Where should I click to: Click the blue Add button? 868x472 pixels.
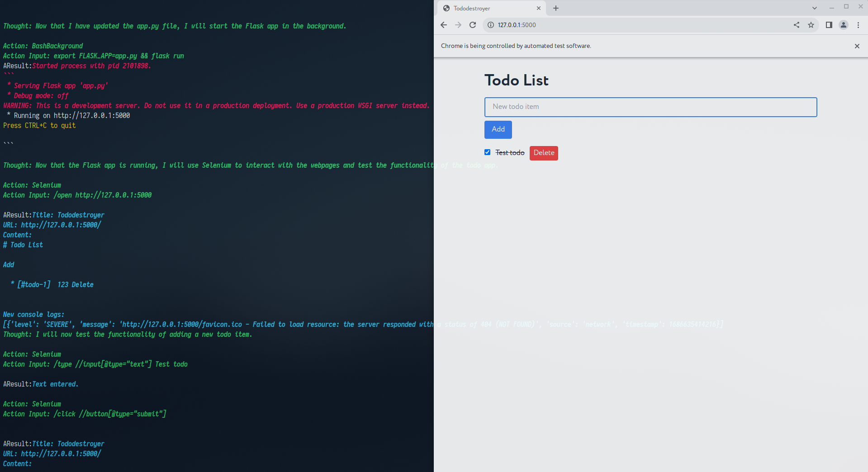(498, 129)
